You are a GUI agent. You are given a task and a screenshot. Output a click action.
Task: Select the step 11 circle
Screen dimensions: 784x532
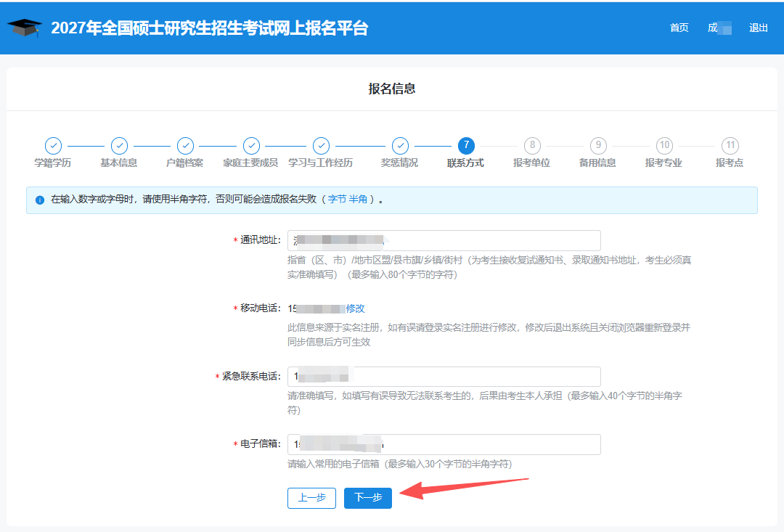[x=730, y=146]
